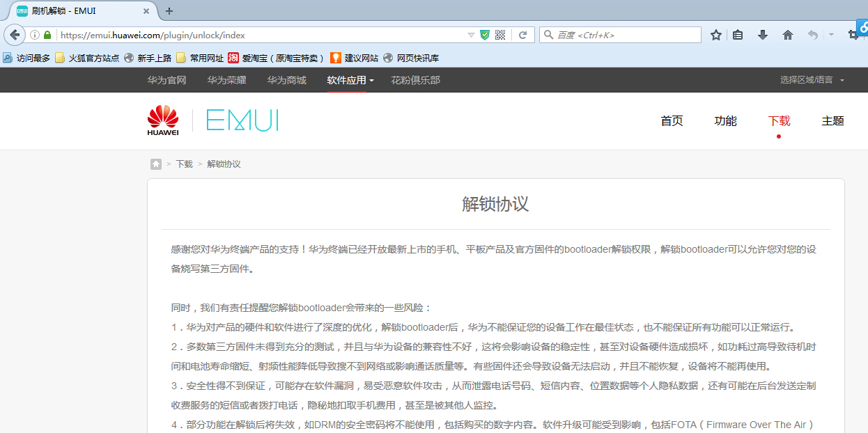
Task: Open the 软件应用 dropdown menu
Action: 350,80
